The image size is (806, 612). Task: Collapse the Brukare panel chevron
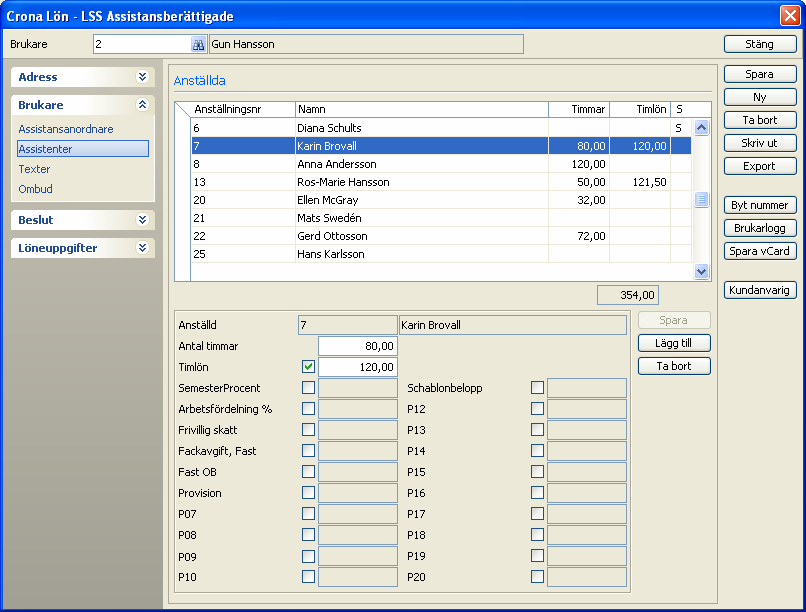pyautogui.click(x=142, y=105)
